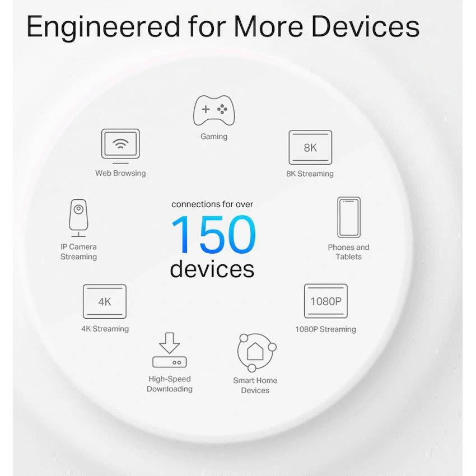Viewport: 476px width, 476px height.
Task: Click the phone and tablet icon
Action: pyautogui.click(x=349, y=217)
